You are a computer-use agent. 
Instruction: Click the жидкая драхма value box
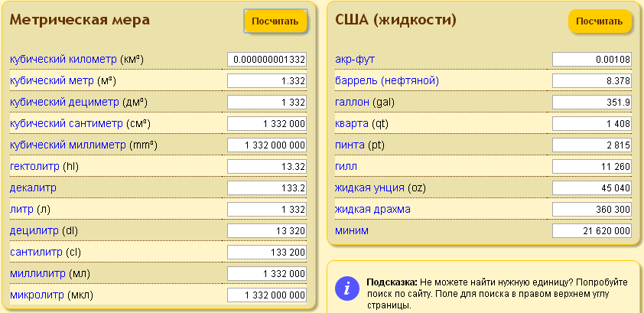pyautogui.click(x=592, y=210)
